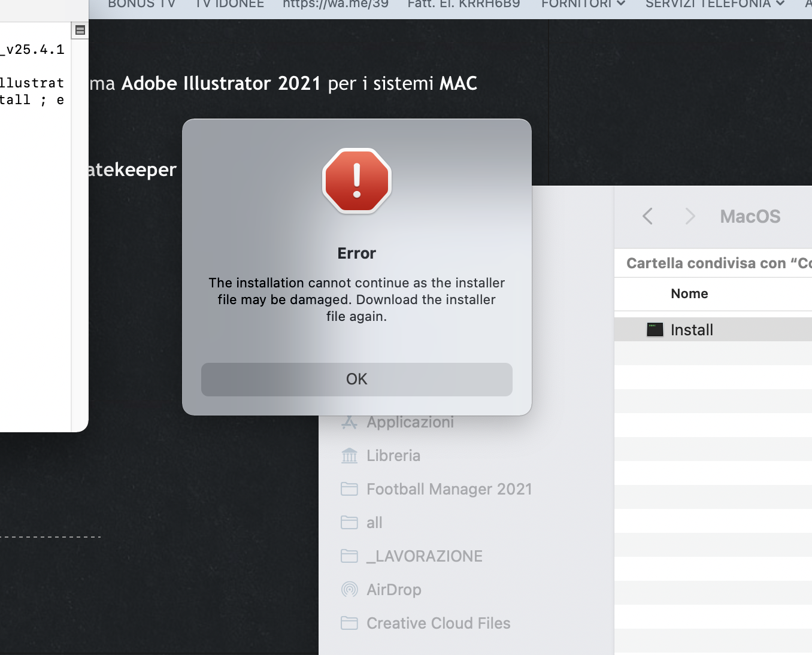Open Football Manager 2021 folder in sidebar
Screen dimensions: 812x655
click(x=437, y=489)
